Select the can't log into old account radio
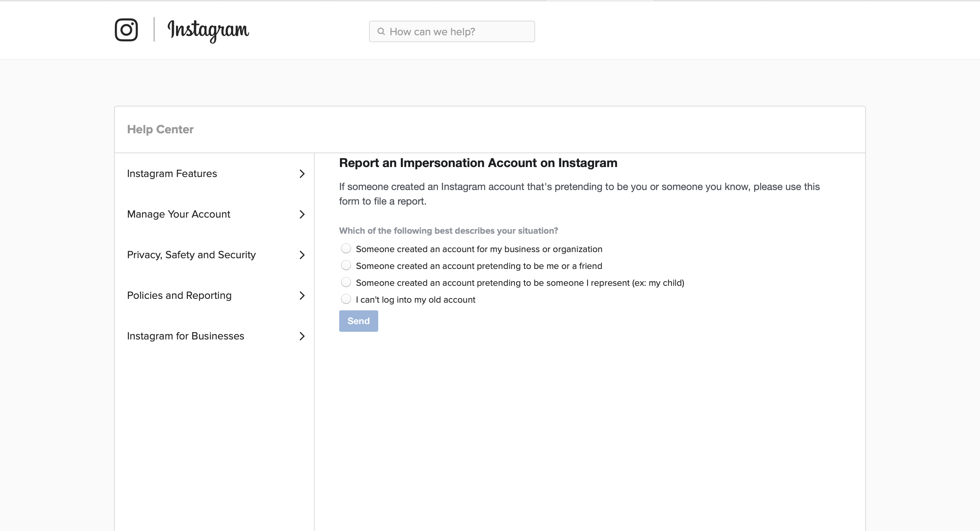Image resolution: width=980 pixels, height=531 pixels. (346, 299)
